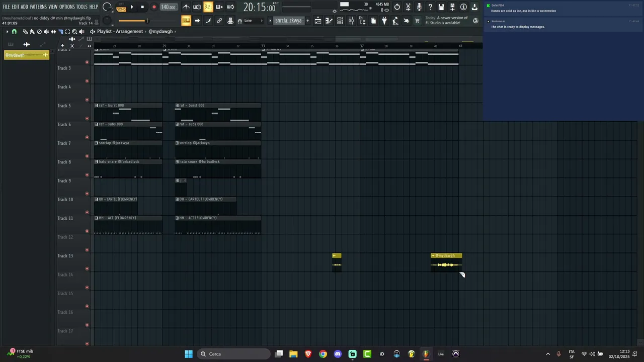Open the tempo tapper icon

[x=395, y=21]
